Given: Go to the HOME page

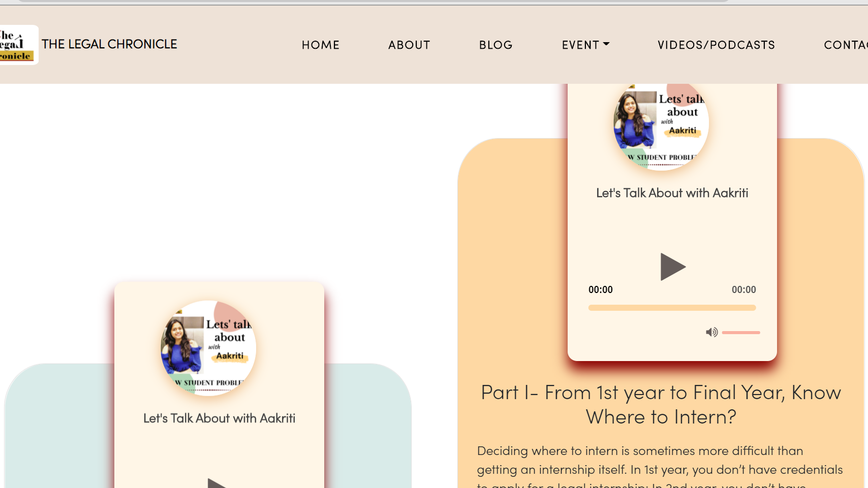Looking at the screenshot, I should coord(320,45).
